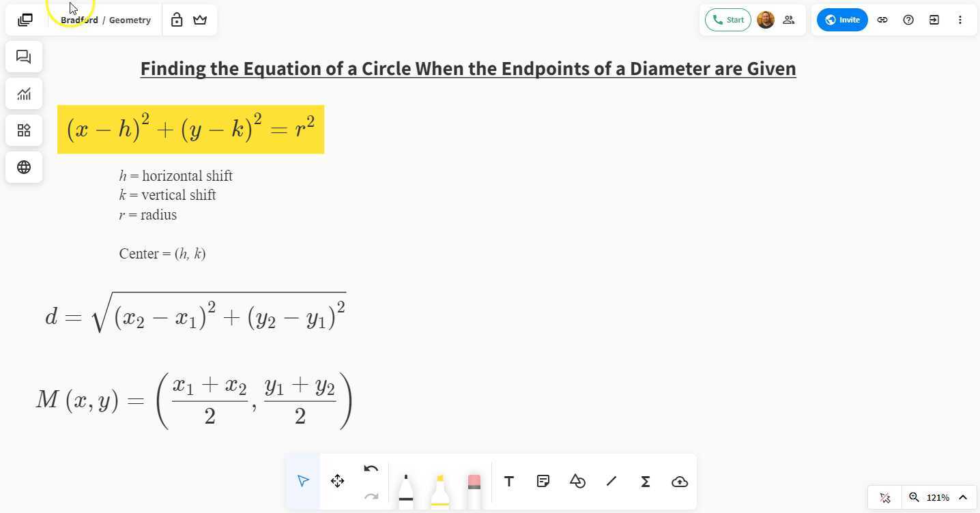Open the Help question mark menu
The image size is (980, 513).
908,20
